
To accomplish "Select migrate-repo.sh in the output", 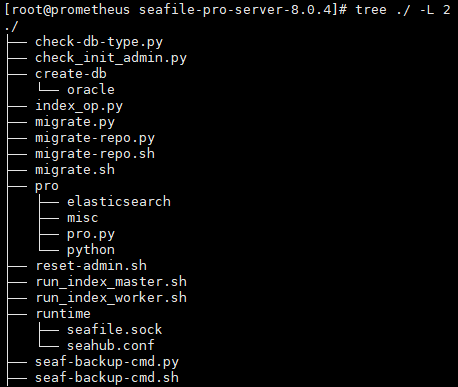I will (x=95, y=154).
